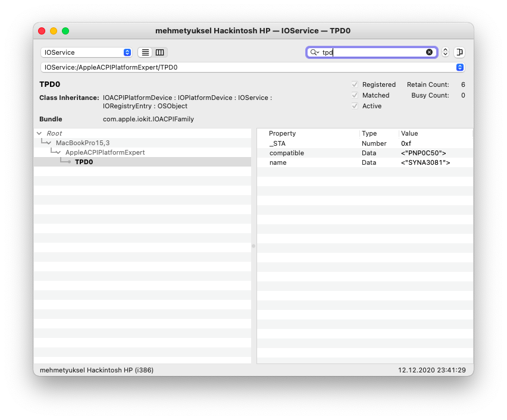Click in the search text field

(x=372, y=52)
